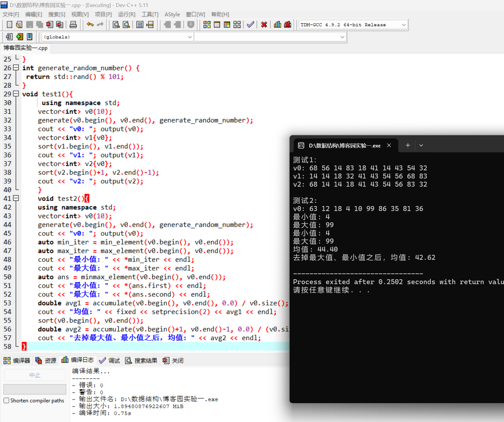Collapse the test1 function fold
The image size is (504, 422).
click(16, 94)
